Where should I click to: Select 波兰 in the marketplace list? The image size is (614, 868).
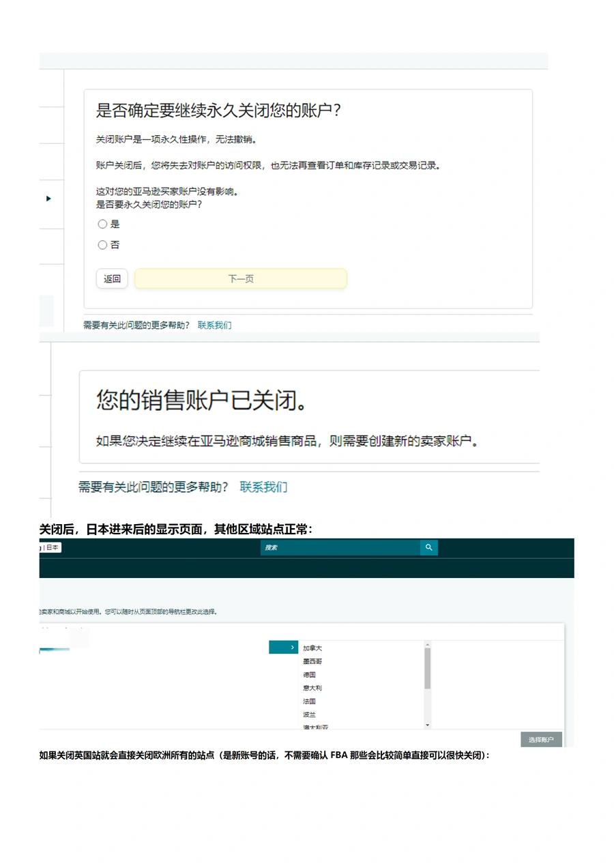[309, 714]
